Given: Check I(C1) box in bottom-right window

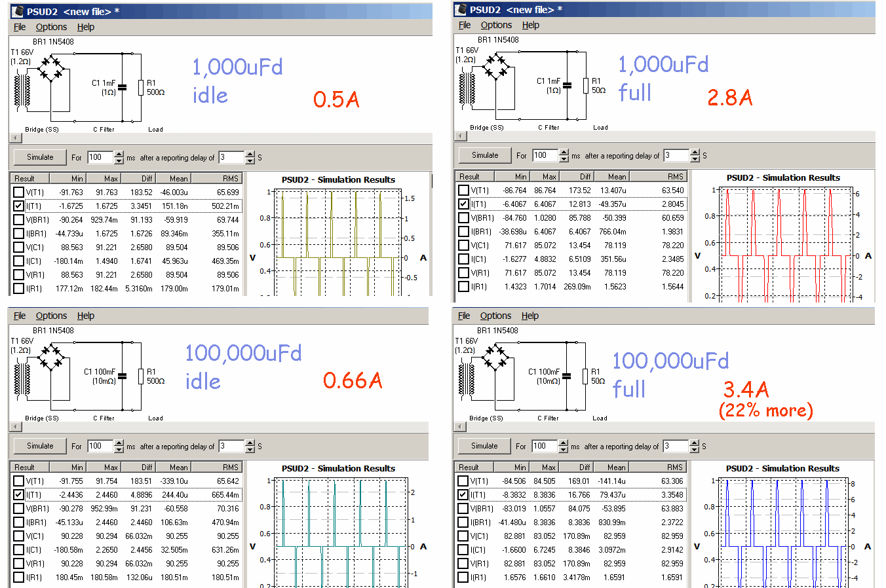Looking at the screenshot, I should point(463,549).
